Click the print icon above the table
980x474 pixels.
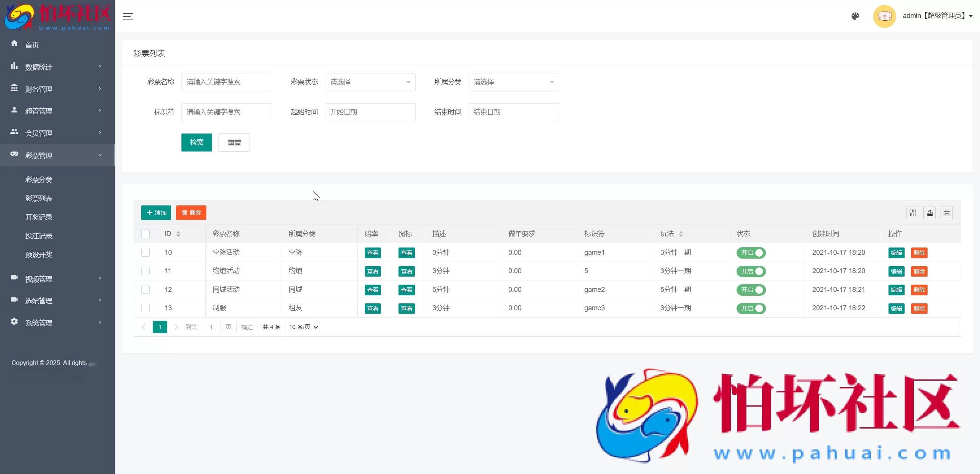947,213
